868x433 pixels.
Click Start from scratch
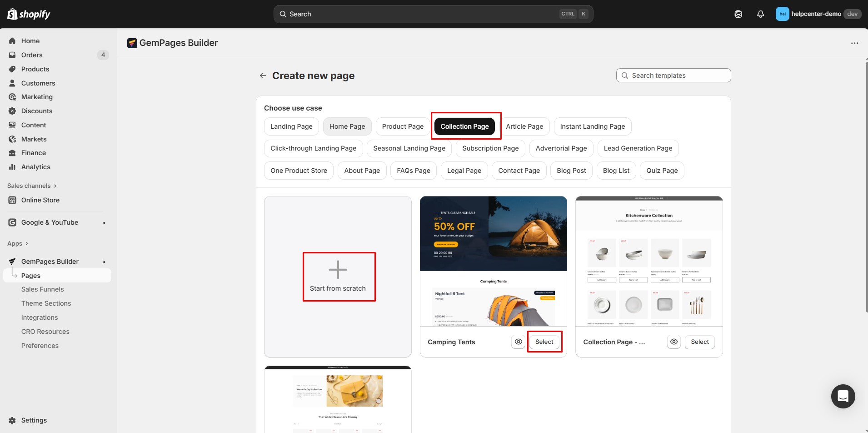[x=338, y=277]
